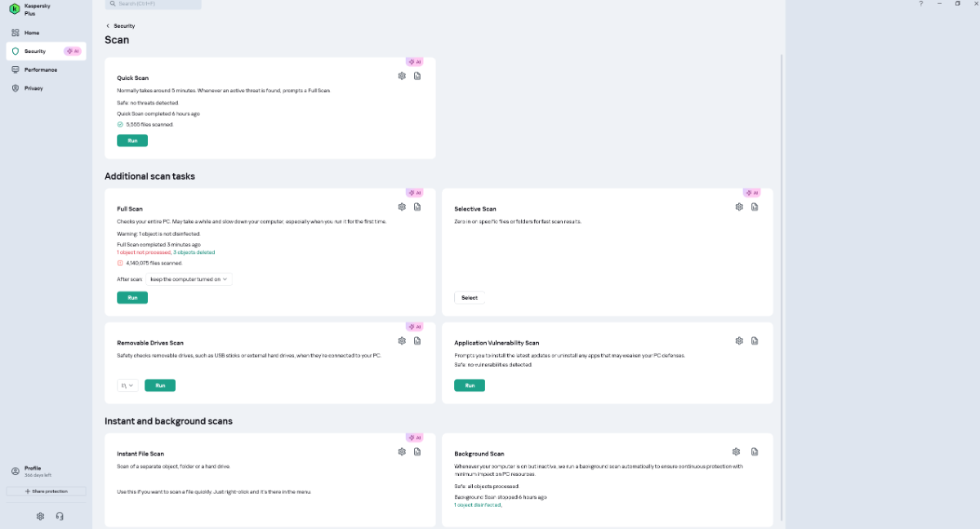Open Quick Scan settings gear
Viewport: 980px width, 529px height.
click(402, 76)
